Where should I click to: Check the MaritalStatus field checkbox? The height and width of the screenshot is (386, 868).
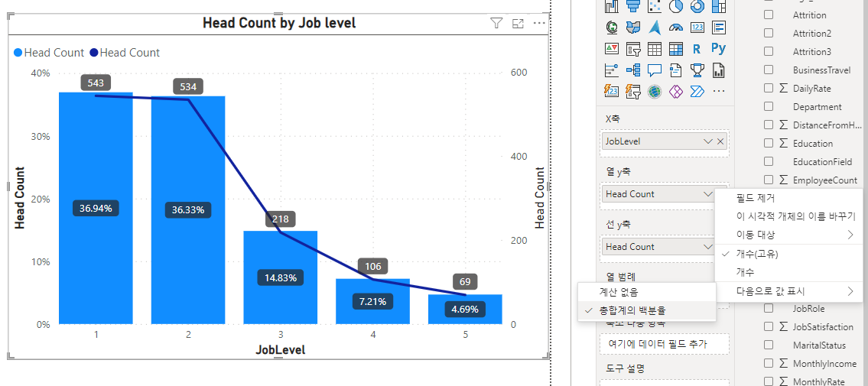click(x=769, y=345)
